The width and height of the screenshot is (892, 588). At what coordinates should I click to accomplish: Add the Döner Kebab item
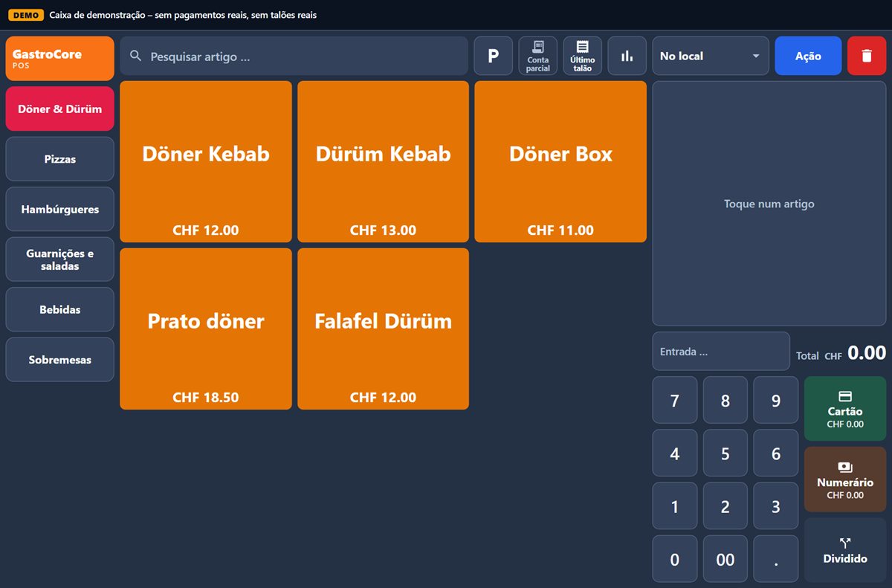click(206, 161)
